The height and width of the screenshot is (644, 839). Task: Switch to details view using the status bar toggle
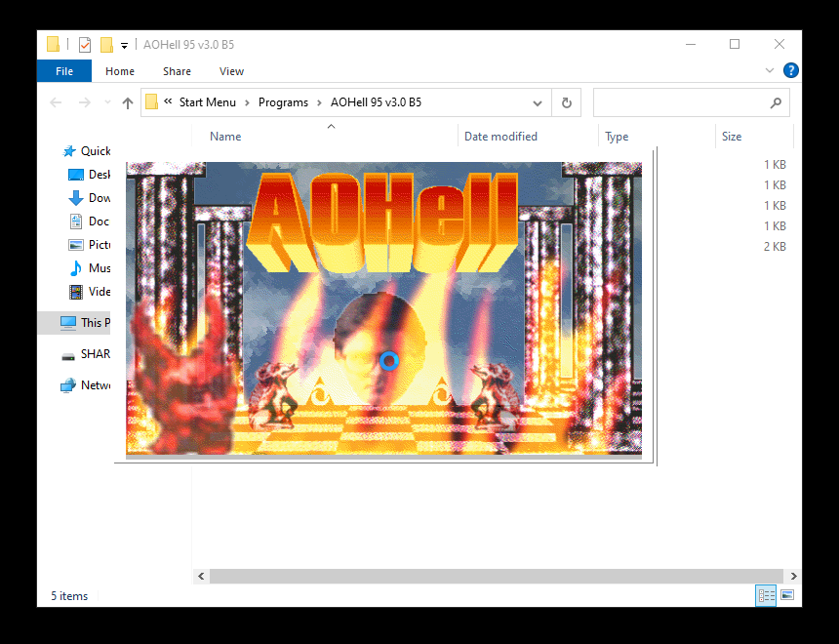tap(766, 595)
